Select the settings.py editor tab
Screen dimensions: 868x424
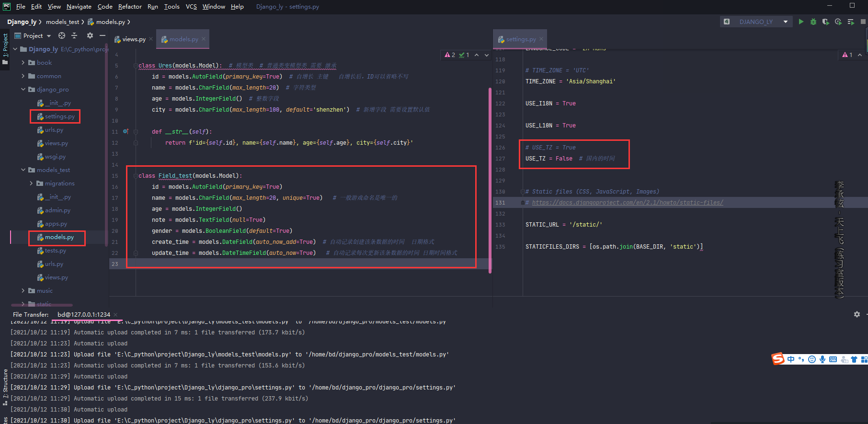521,39
